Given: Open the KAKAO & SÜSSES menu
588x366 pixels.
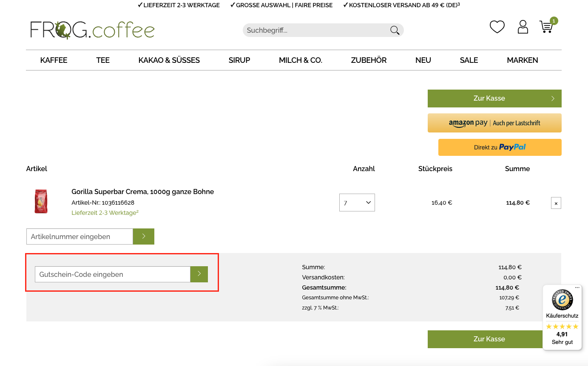Looking at the screenshot, I should pos(169,60).
